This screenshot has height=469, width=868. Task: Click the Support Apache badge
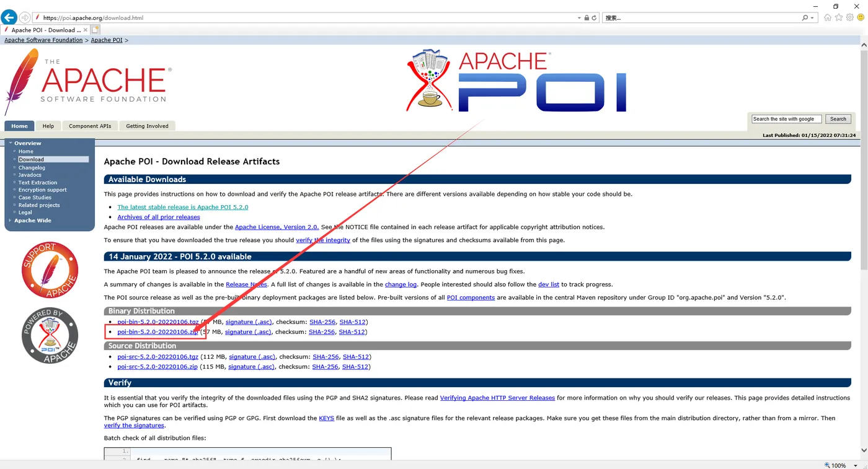[50, 270]
